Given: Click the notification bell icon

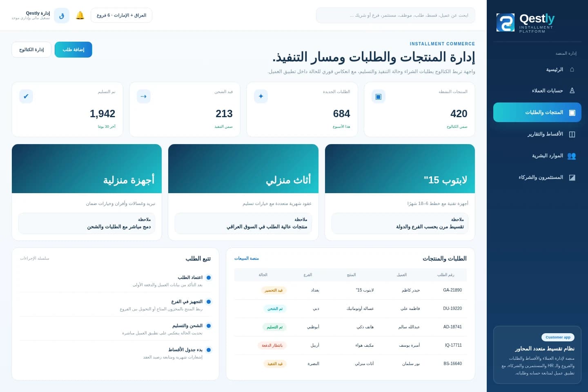Looking at the screenshot, I should pyautogui.click(x=80, y=16).
